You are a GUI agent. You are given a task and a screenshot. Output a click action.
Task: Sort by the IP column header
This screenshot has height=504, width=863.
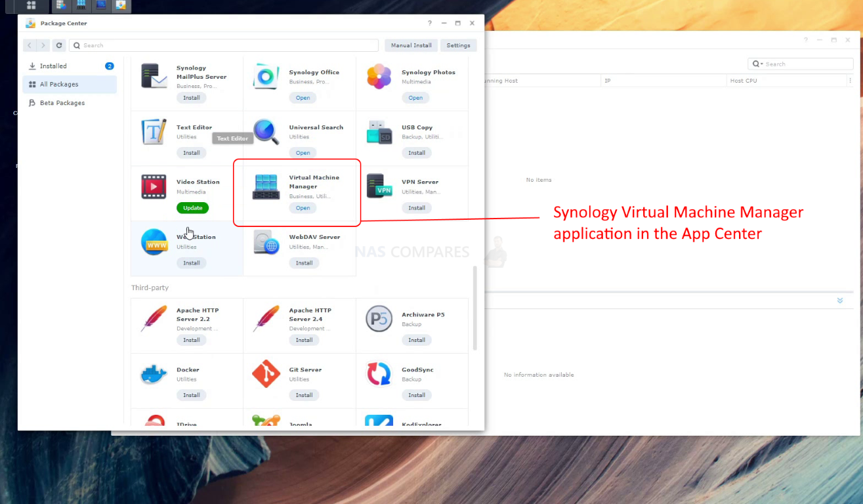pyautogui.click(x=663, y=81)
